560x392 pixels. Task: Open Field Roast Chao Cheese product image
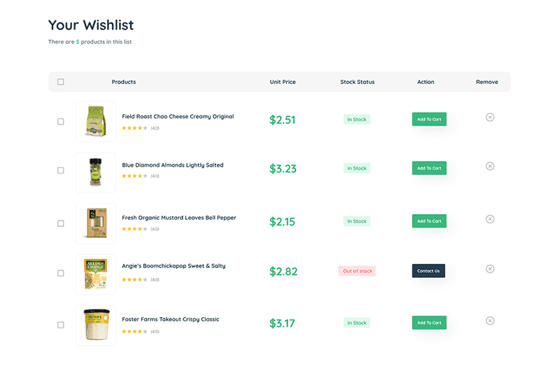(96, 121)
